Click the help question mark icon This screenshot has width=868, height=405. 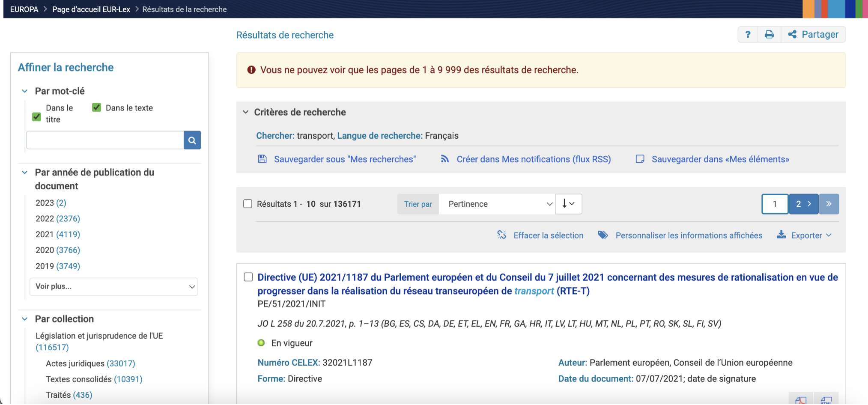[748, 35]
